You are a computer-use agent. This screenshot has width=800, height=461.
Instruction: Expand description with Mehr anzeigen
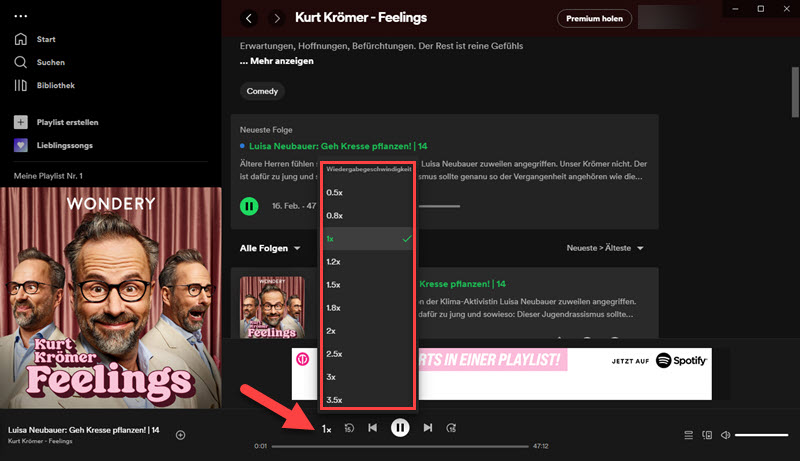click(x=277, y=61)
